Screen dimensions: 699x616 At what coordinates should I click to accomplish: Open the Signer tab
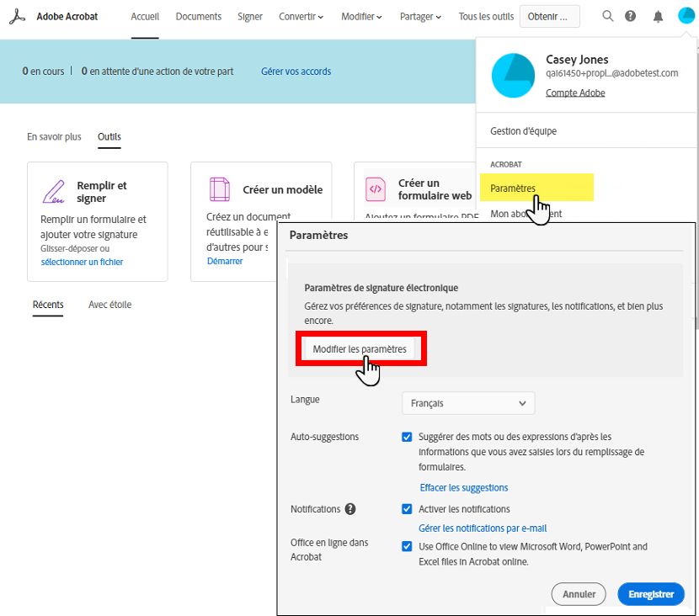coord(249,17)
